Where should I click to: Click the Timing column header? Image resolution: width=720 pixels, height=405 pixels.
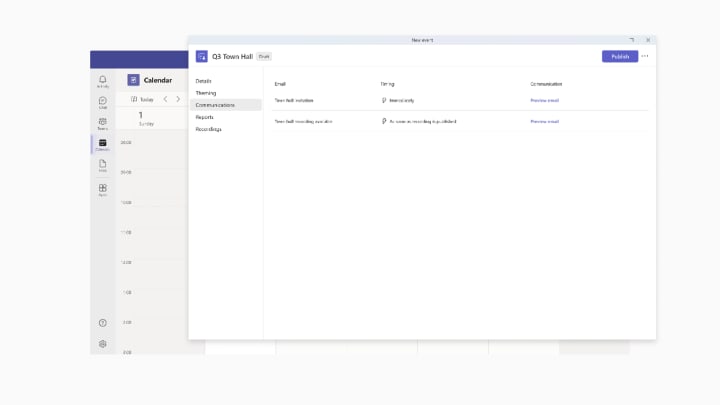click(x=387, y=84)
